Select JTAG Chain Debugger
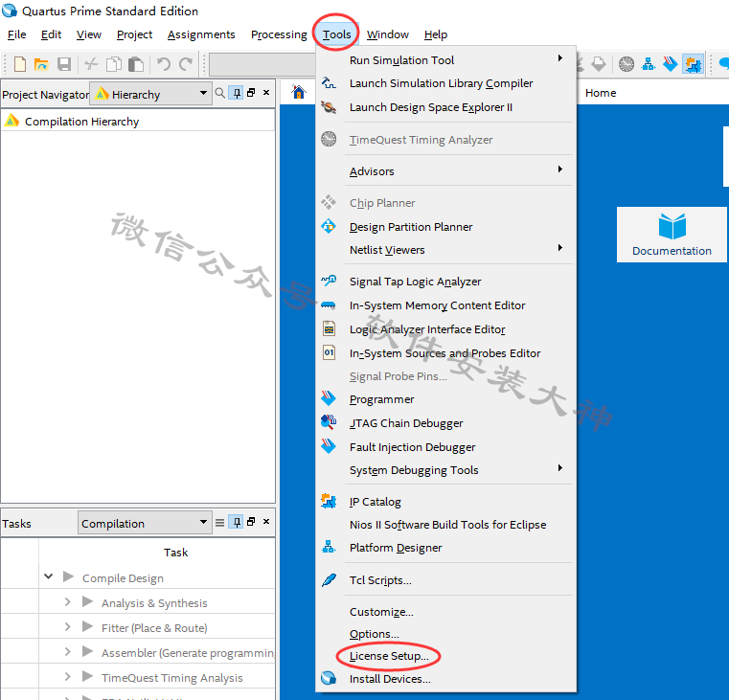 pyautogui.click(x=445, y=423)
